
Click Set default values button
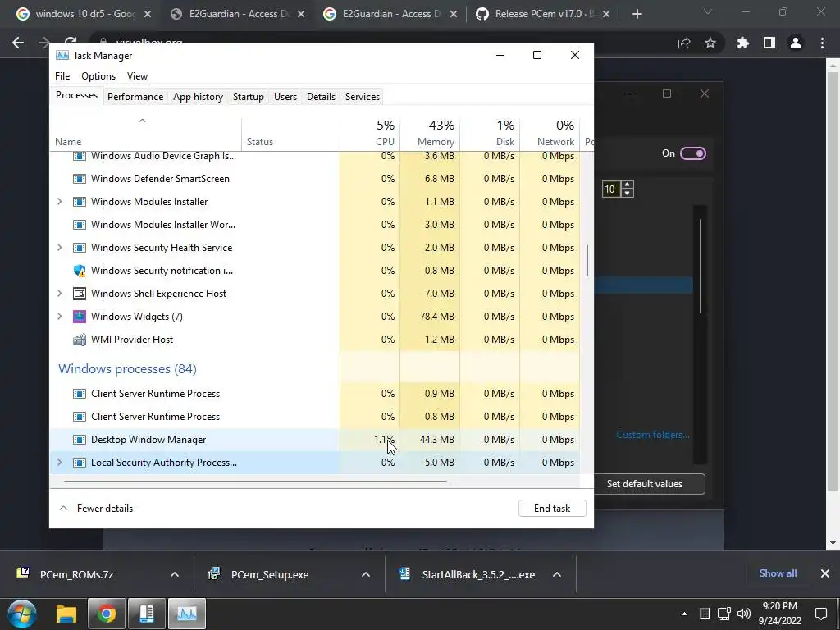(650, 484)
